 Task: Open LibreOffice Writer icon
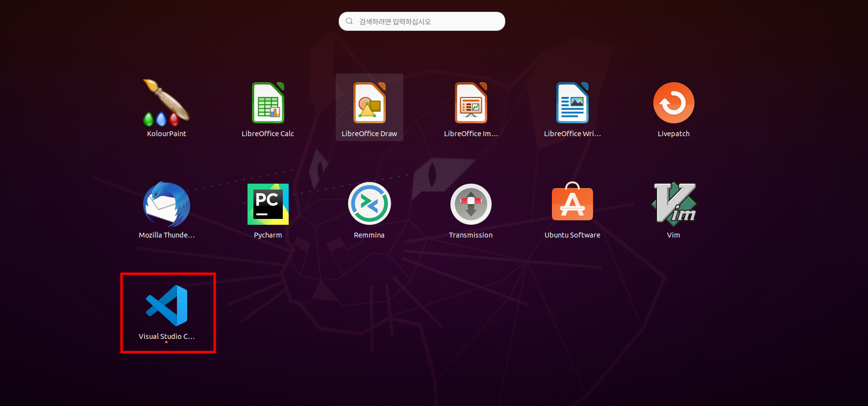point(572,103)
